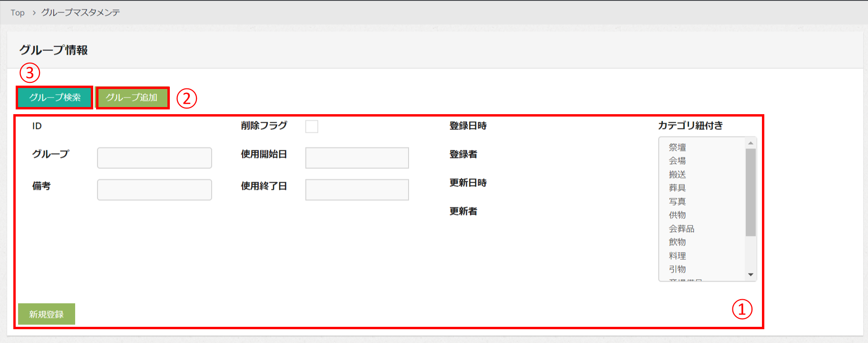Open the 使用開始日 date field
Viewport: 868px width, 343px height.
pos(357,158)
